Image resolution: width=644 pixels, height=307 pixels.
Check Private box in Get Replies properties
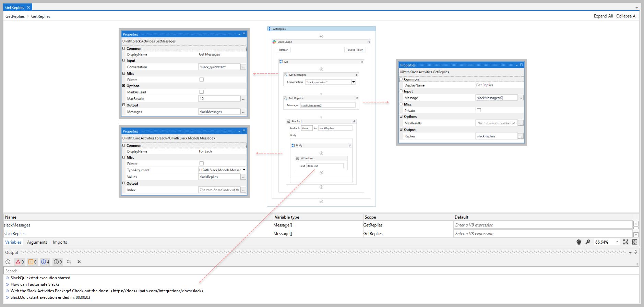(479, 110)
